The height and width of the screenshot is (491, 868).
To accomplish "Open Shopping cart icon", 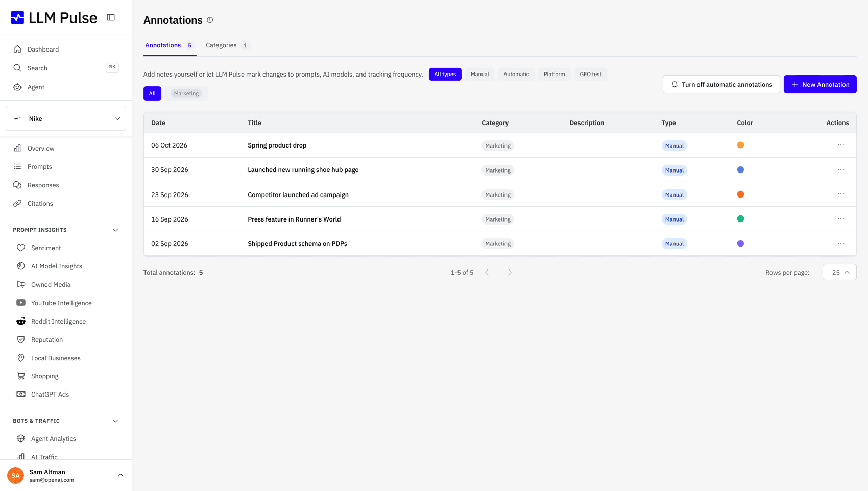I will 21,376.
